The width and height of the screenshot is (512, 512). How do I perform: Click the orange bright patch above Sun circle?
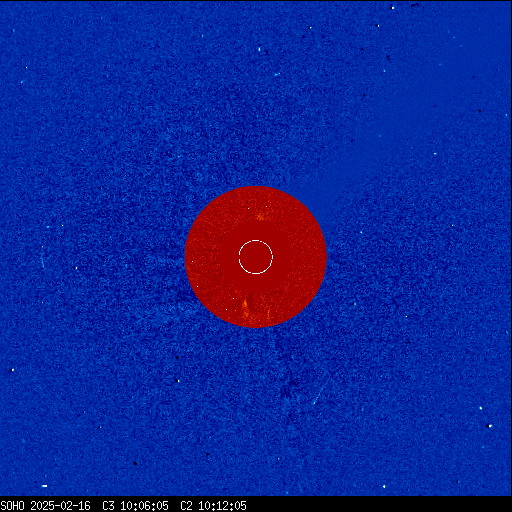click(x=260, y=217)
